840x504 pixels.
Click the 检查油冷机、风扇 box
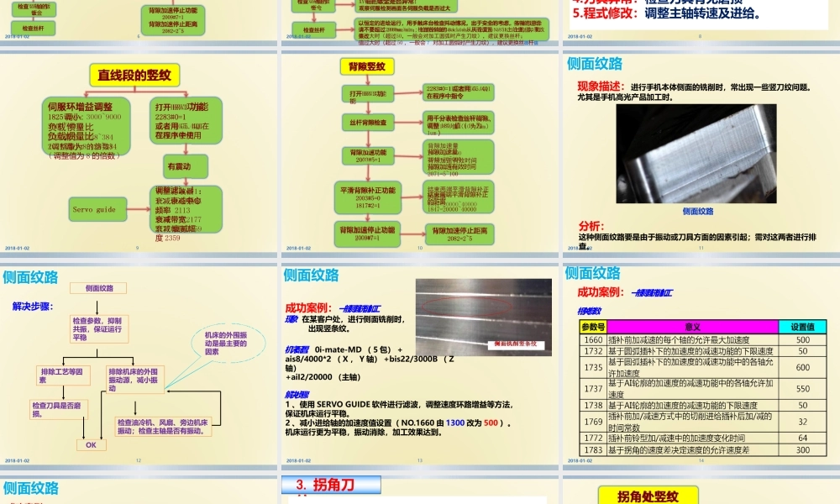pyautogui.click(x=163, y=427)
